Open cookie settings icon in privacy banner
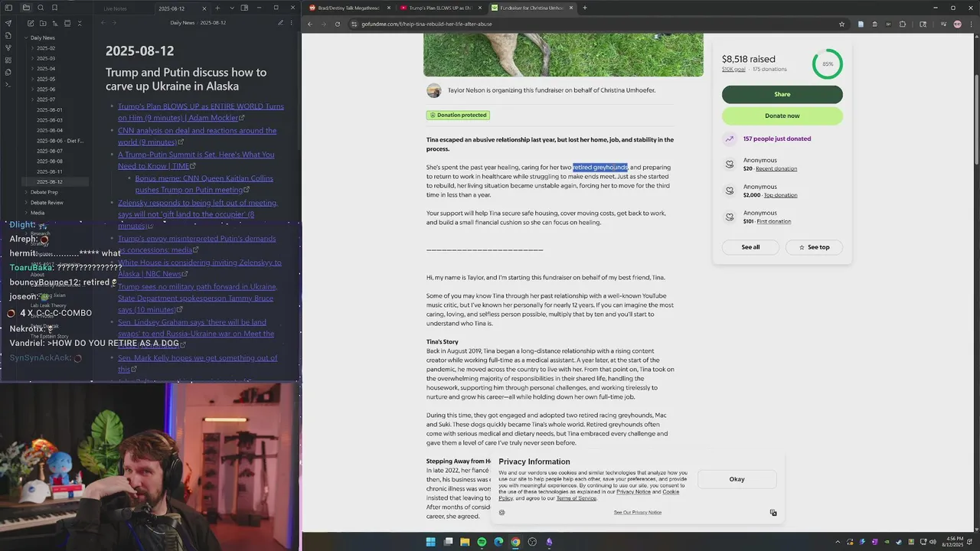 click(x=501, y=512)
